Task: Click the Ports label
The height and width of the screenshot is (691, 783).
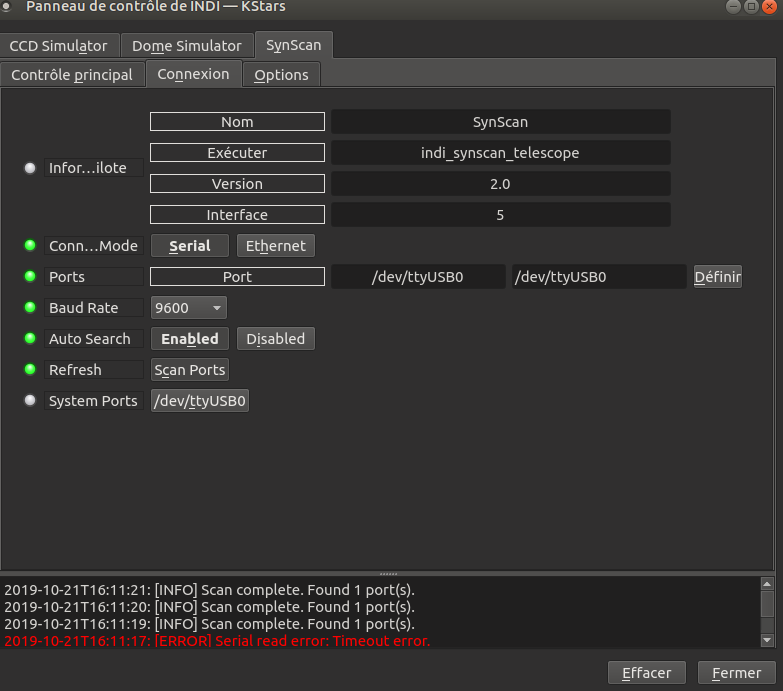Action: coord(94,277)
